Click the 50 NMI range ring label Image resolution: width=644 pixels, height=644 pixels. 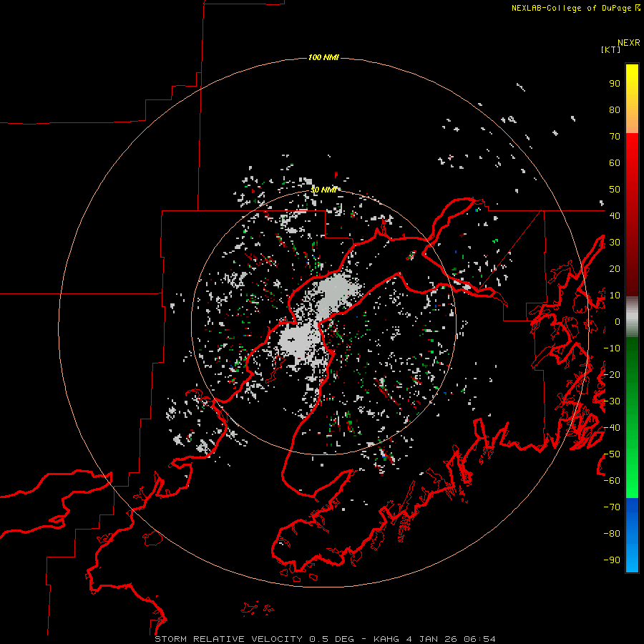(x=323, y=190)
